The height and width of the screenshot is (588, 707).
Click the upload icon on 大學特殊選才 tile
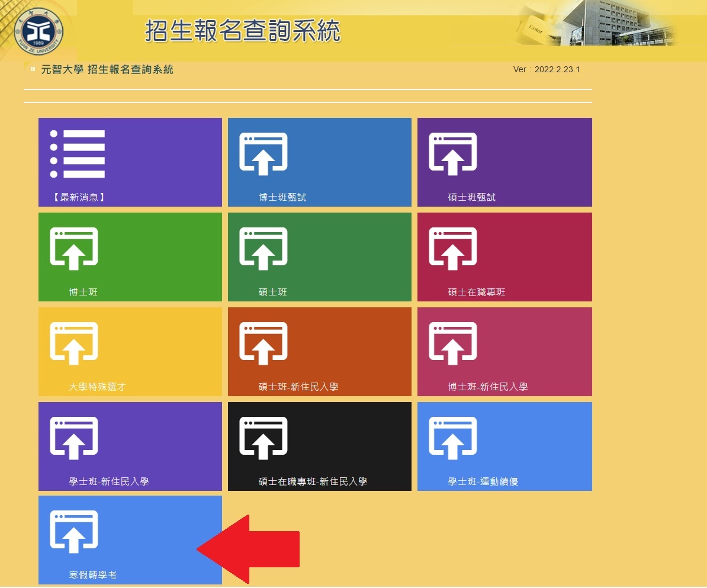pos(74,343)
